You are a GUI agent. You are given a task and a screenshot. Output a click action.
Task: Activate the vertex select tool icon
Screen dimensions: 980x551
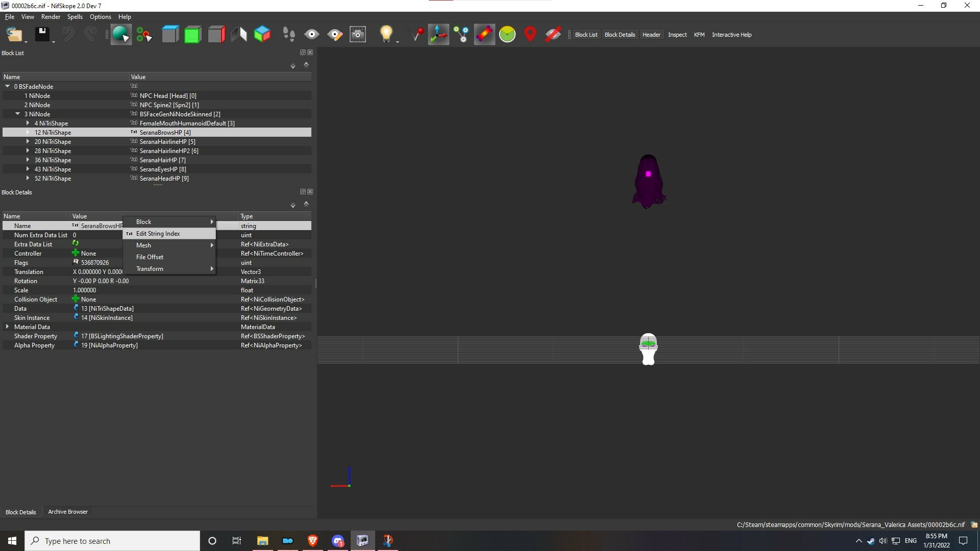pos(144,35)
